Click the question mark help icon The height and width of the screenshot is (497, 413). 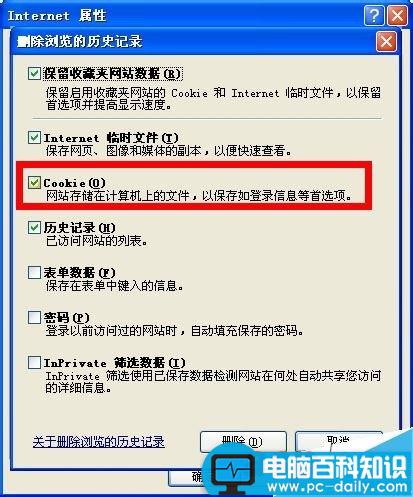(374, 15)
